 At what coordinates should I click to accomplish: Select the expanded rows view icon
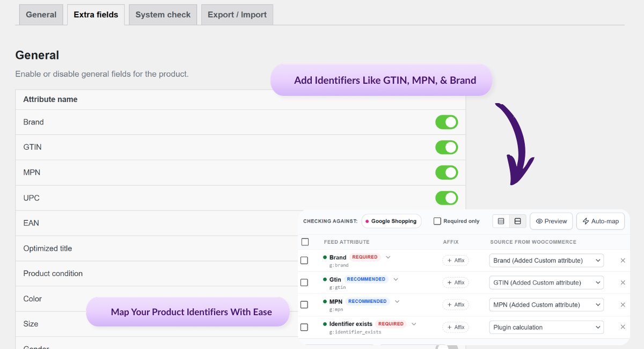pyautogui.click(x=518, y=221)
